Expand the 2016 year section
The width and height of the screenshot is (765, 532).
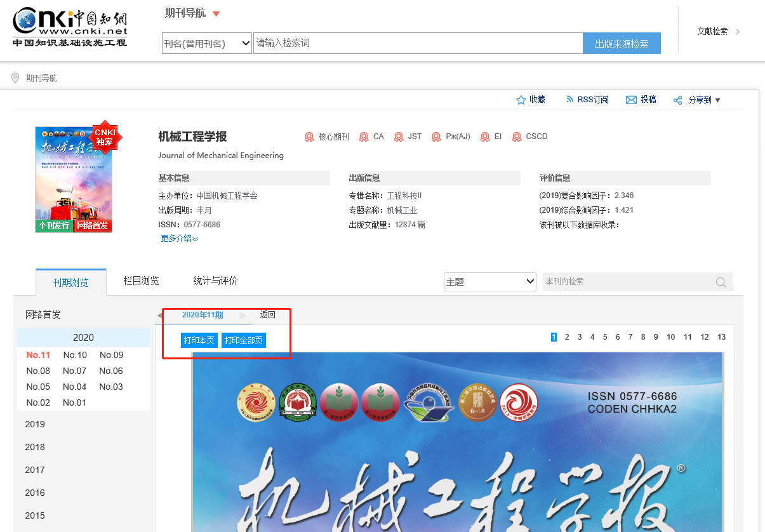pyautogui.click(x=35, y=493)
